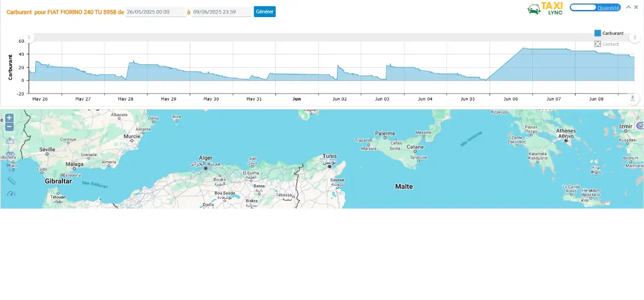Edit the start date field 26/05/2025

[155, 12]
